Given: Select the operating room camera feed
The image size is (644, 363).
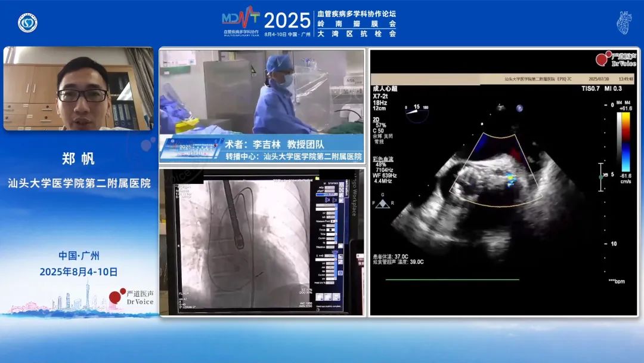Looking at the screenshot, I should (261, 92).
